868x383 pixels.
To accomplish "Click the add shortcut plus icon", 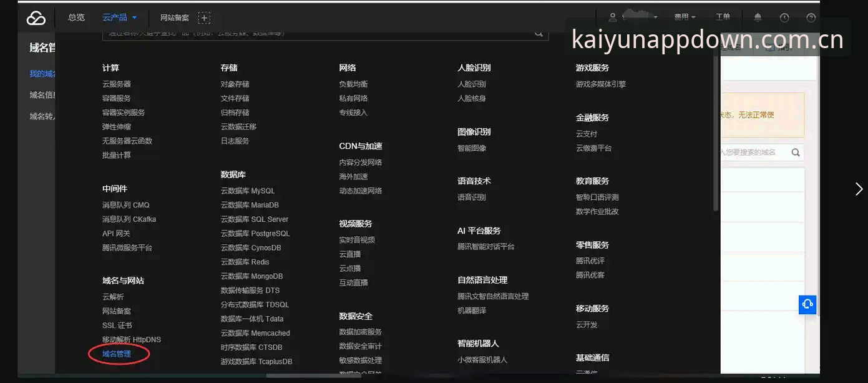I will 204,17.
